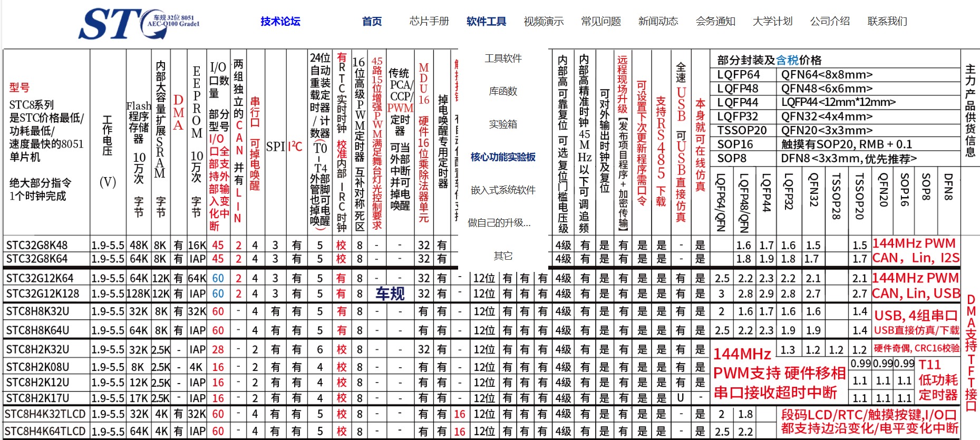980x440 pixels.
Task: Click the LQFP48 package label
Action: tap(738, 89)
